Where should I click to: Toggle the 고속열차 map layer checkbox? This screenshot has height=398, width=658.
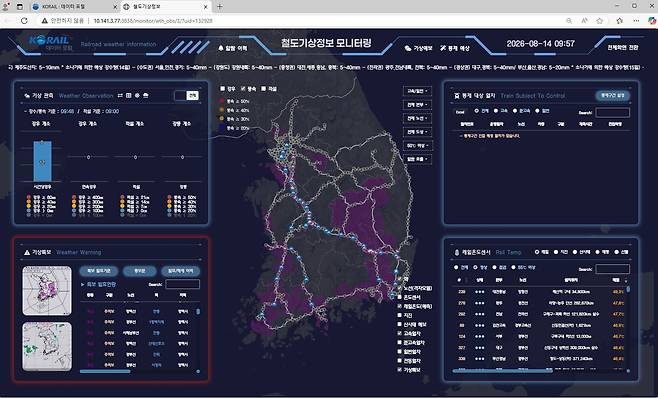400,333
